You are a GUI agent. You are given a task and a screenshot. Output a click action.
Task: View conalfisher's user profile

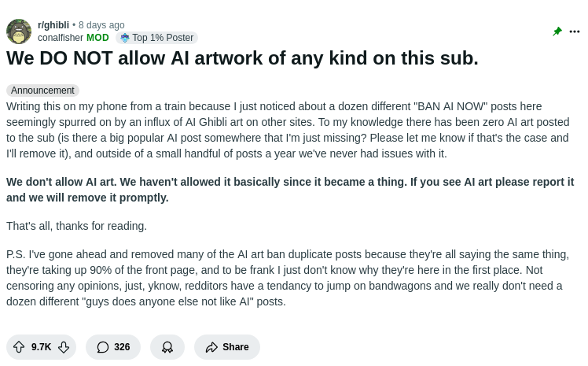(x=61, y=38)
